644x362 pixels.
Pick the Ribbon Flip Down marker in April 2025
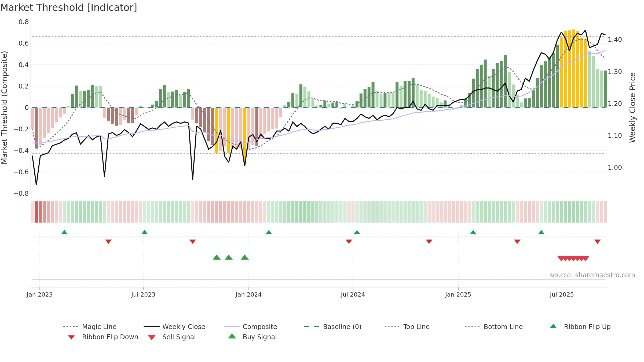coord(517,242)
